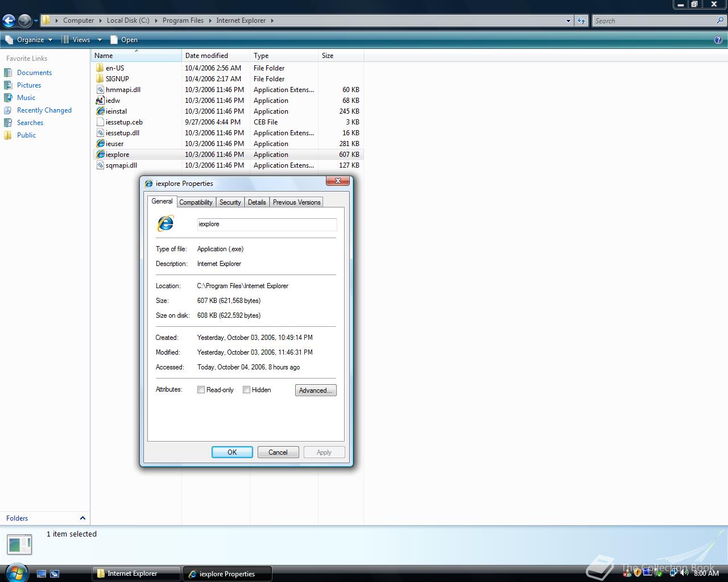Click the Program Files breadcrumb segment

click(x=183, y=20)
